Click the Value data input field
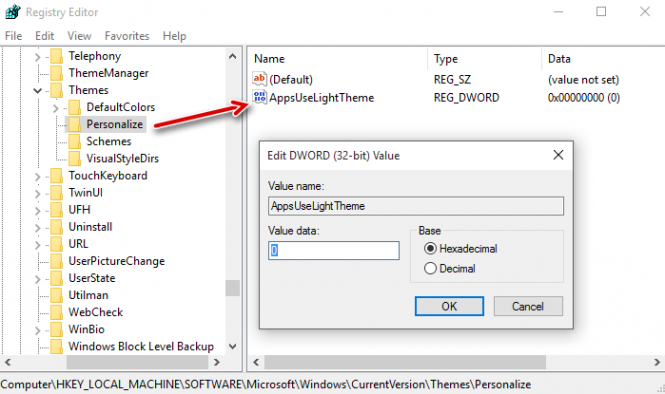Image resolution: width=665 pixels, height=394 pixels. pyautogui.click(x=334, y=250)
